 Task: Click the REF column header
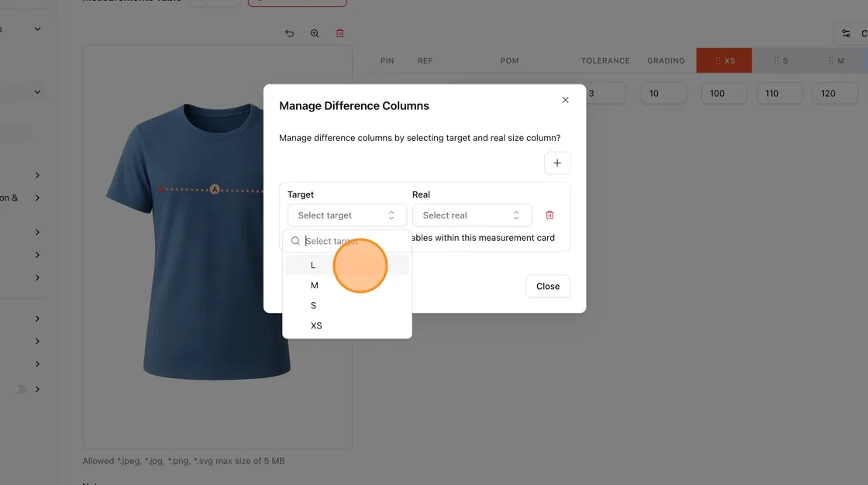point(425,61)
